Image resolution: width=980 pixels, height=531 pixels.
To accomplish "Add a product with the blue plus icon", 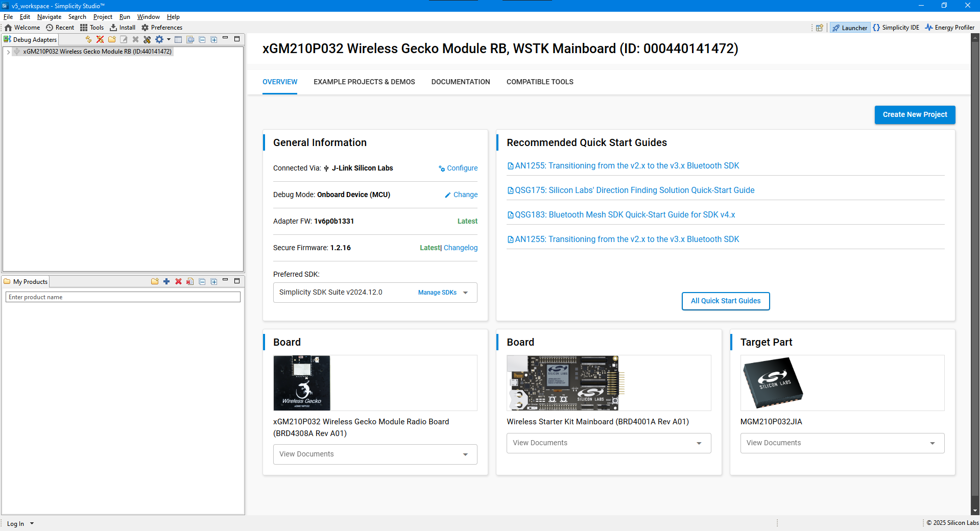I will [166, 281].
